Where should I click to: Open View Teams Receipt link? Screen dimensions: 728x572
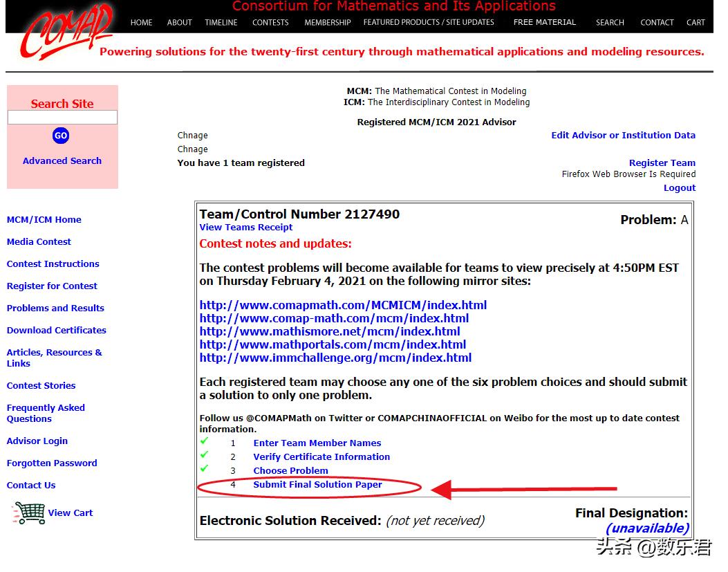pyautogui.click(x=246, y=228)
